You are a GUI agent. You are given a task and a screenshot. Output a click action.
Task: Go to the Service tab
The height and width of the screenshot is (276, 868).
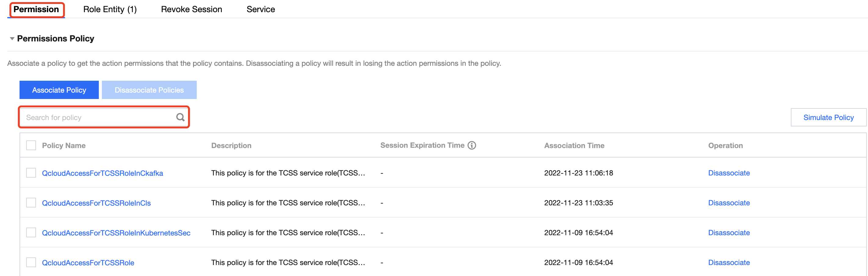tap(260, 9)
